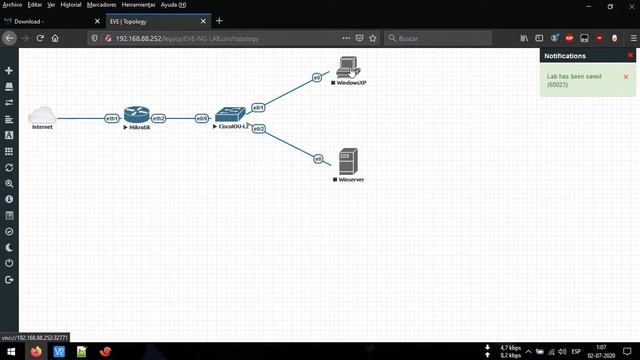Close the Download tab

click(x=97, y=21)
